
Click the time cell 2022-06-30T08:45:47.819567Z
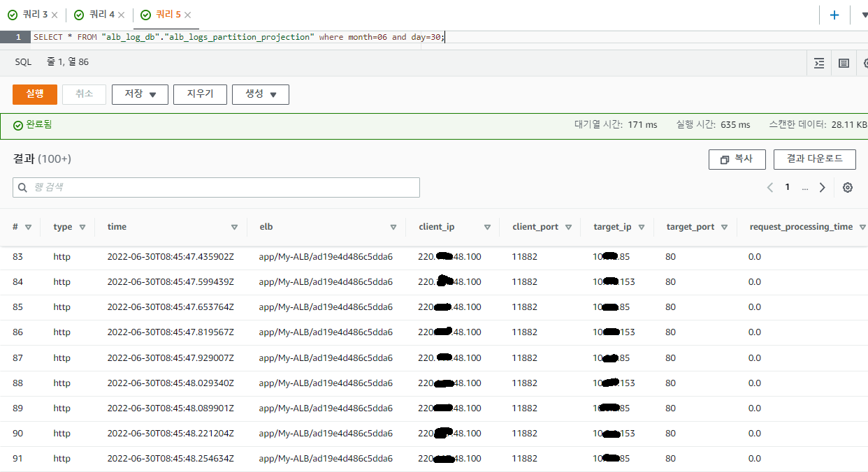pyautogui.click(x=171, y=332)
